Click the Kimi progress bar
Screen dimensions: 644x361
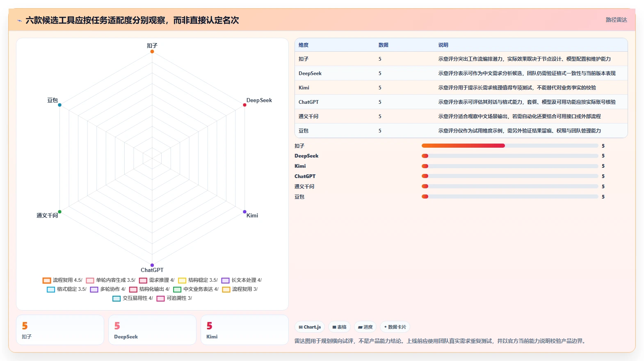(510, 166)
